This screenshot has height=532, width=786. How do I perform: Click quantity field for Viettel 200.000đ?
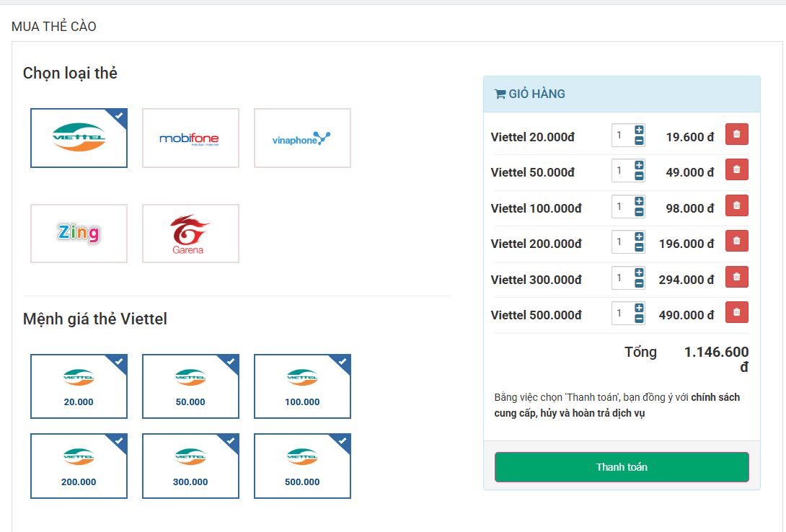click(x=622, y=242)
